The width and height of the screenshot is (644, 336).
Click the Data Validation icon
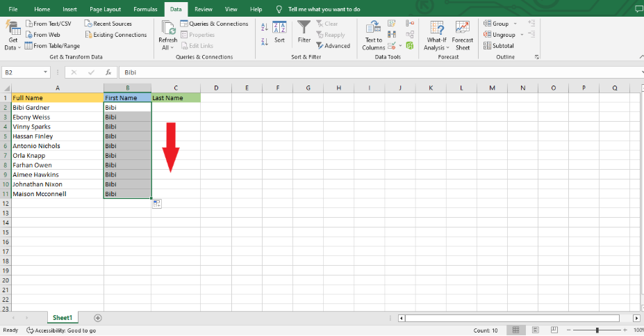point(392,46)
